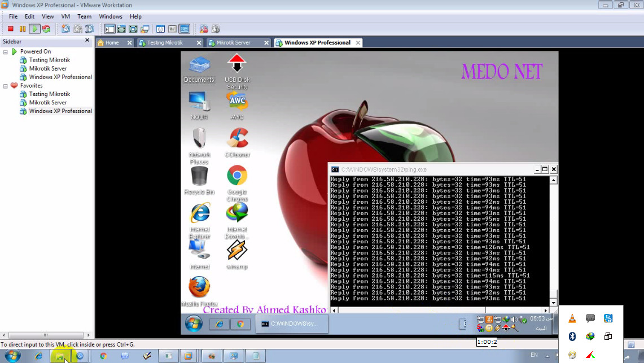Enter Unity mode via the toolbar icon
Viewport: 644px width, 363px height.
pos(145,29)
